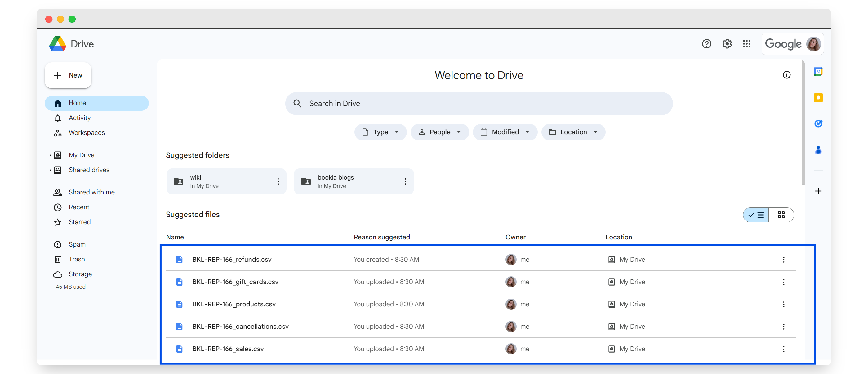This screenshot has height=374, width=868.
Task: Click the New button
Action: tap(68, 75)
